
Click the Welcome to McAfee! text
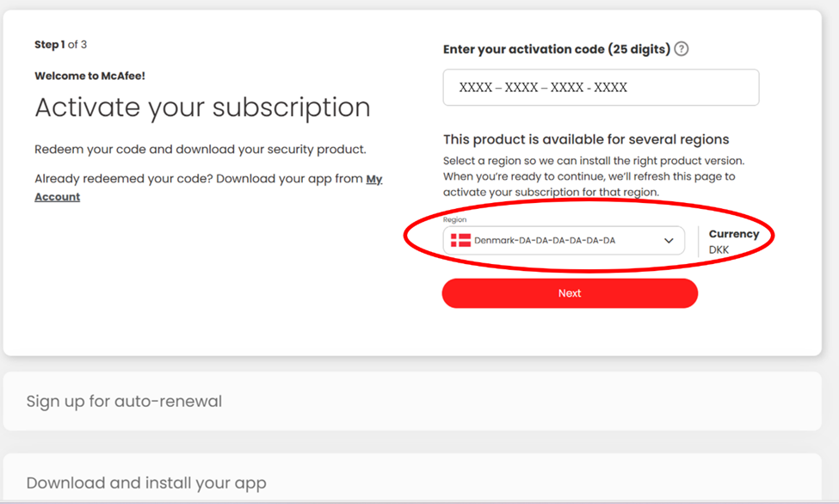tap(89, 76)
